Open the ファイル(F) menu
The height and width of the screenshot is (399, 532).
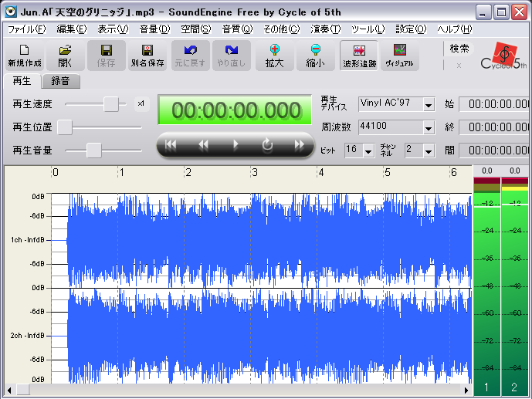click(26, 29)
